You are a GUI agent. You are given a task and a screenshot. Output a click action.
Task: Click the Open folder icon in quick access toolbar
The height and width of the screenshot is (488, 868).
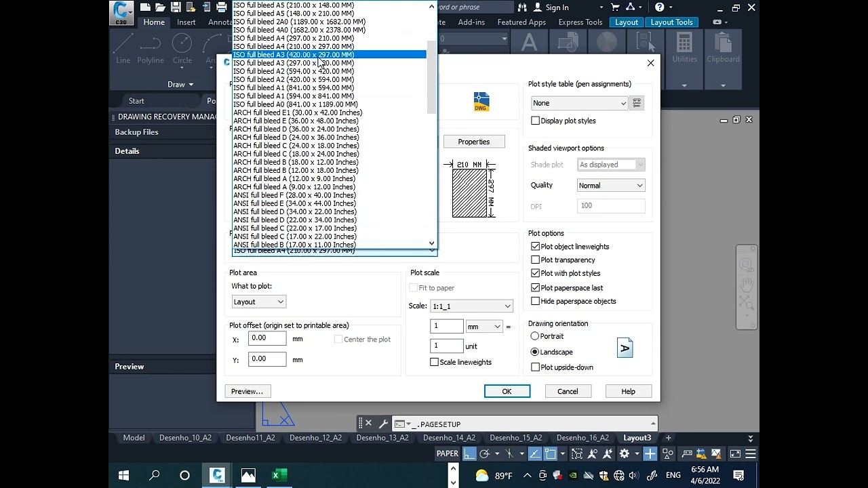(x=160, y=7)
